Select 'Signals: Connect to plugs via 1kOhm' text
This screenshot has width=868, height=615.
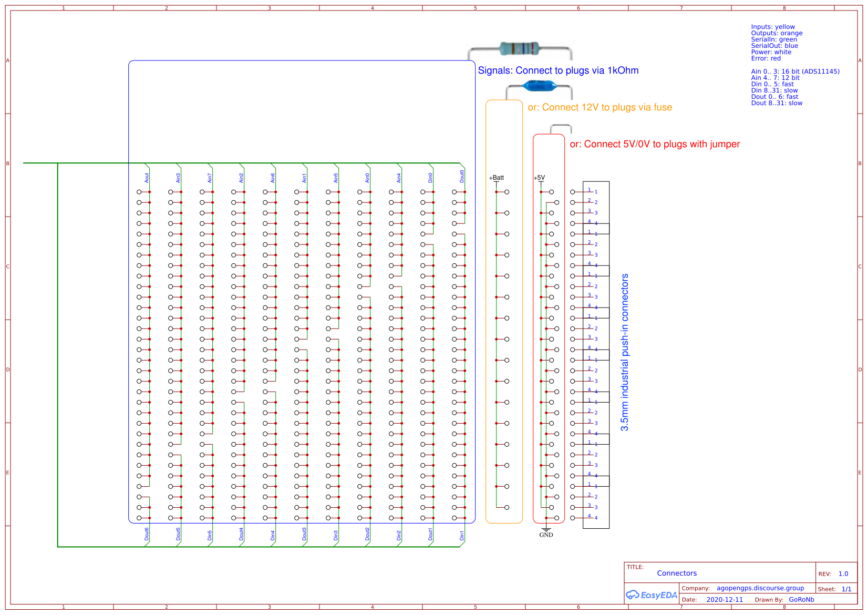pyautogui.click(x=558, y=70)
